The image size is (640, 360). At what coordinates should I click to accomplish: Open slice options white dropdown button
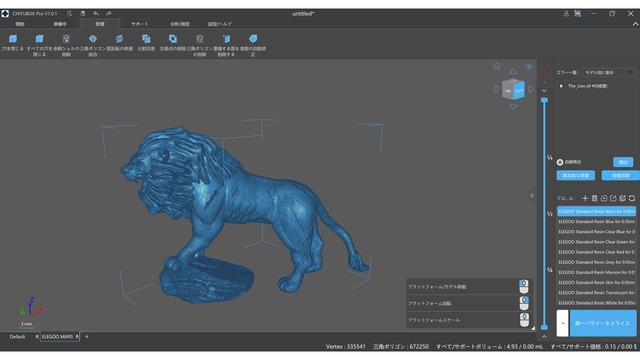[562, 323]
